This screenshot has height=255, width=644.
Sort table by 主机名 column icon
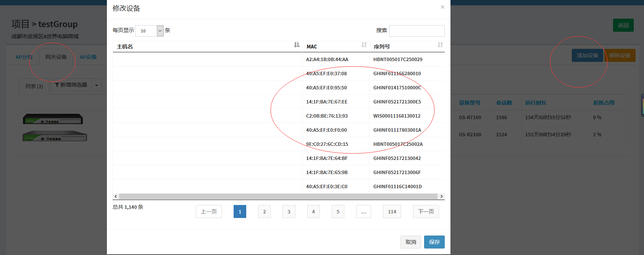297,45
